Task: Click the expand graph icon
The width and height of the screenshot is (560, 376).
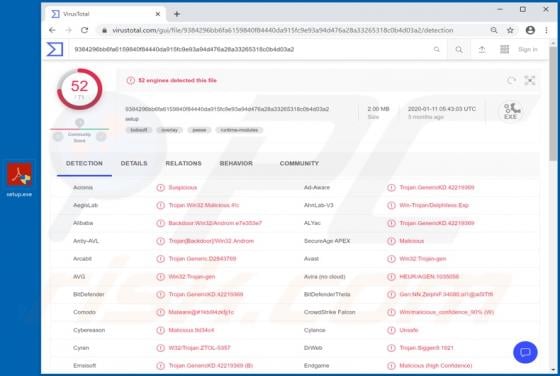Action: click(530, 80)
